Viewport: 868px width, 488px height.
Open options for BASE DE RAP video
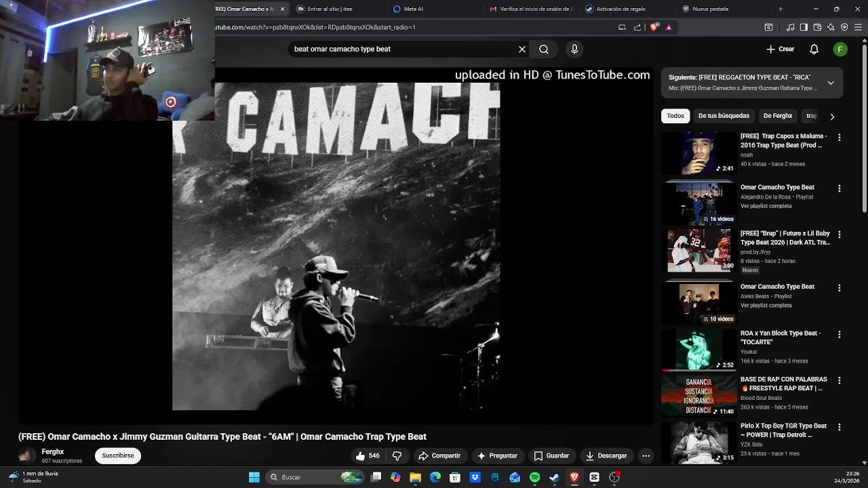[840, 381]
